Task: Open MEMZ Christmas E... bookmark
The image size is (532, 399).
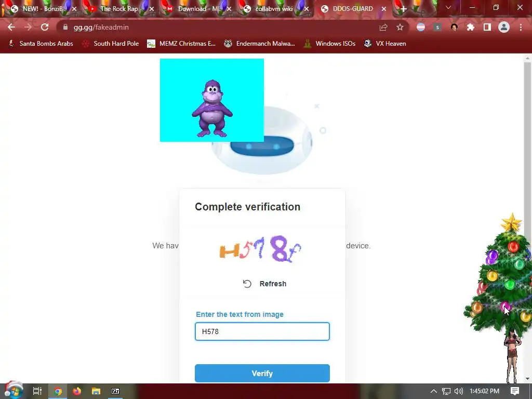Action: pos(181,44)
